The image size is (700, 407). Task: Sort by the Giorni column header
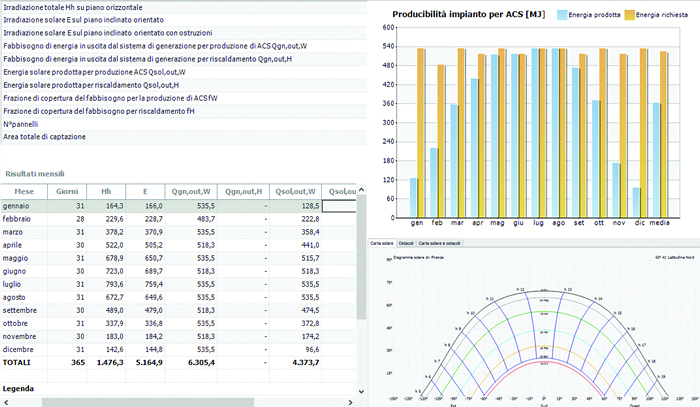click(x=68, y=190)
